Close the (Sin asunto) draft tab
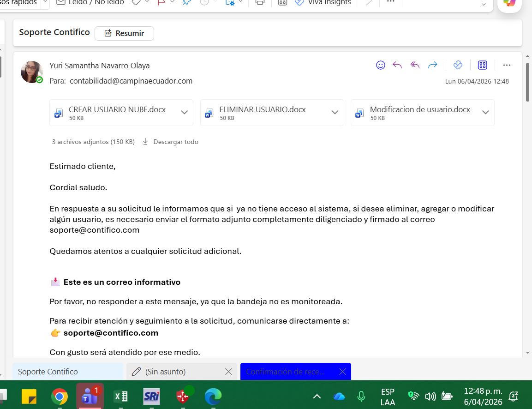This screenshot has width=532, height=409. tap(228, 372)
